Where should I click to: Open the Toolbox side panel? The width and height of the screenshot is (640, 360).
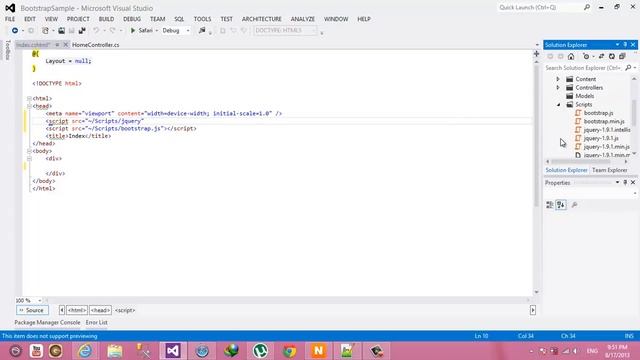(7, 50)
